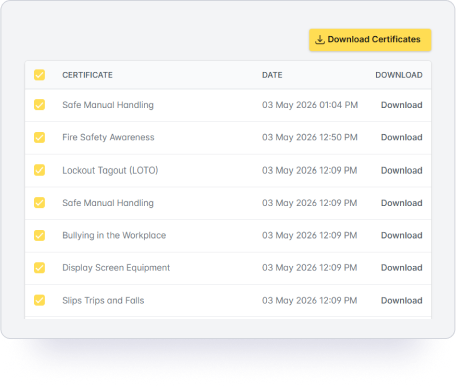
Task: Select the Bullying in the Workplace name
Action: (114, 235)
